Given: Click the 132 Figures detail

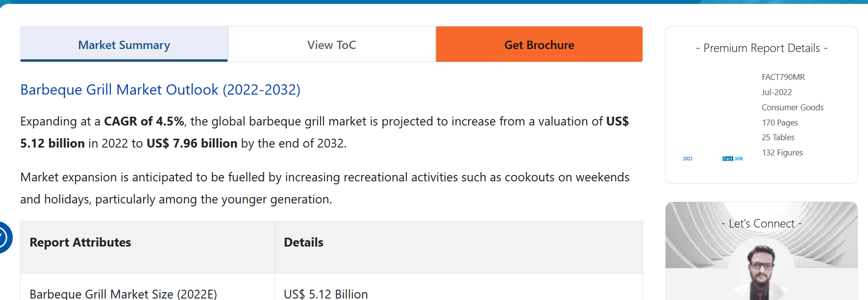Looking at the screenshot, I should click(x=782, y=152).
